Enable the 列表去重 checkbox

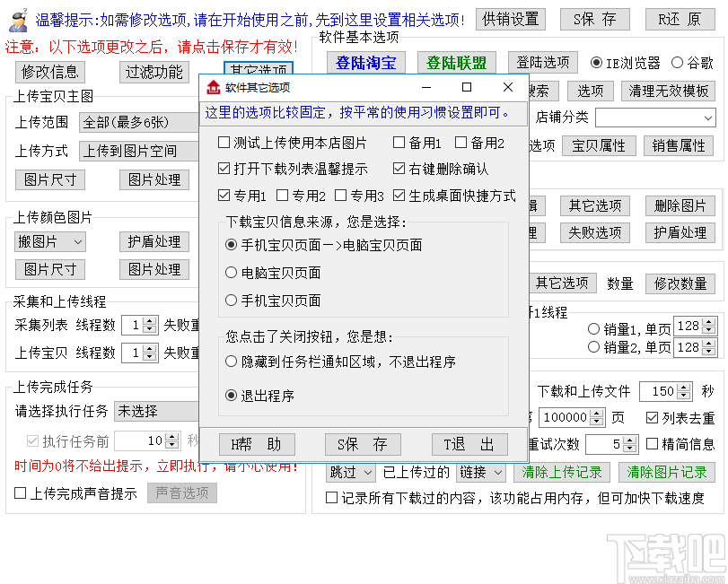651,417
